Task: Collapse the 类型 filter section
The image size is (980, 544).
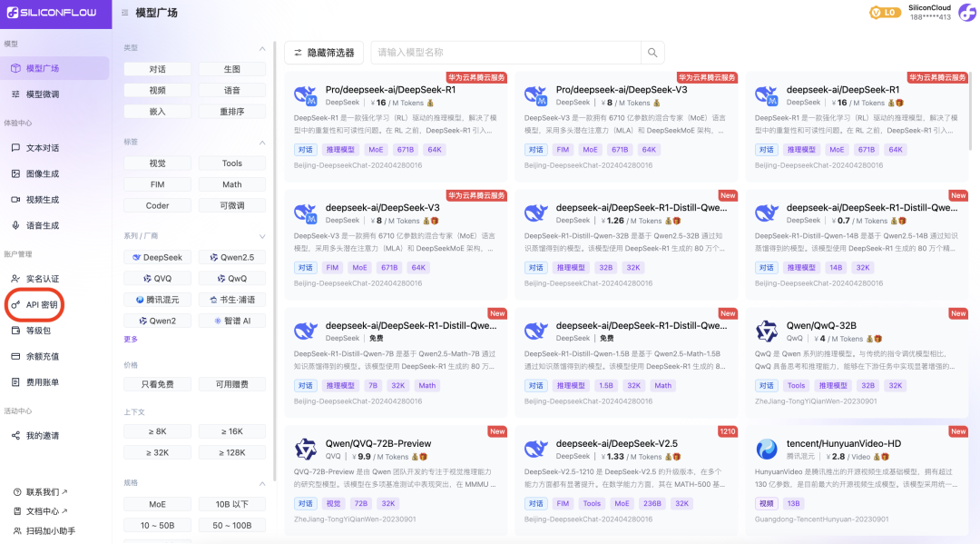Action: click(x=262, y=48)
